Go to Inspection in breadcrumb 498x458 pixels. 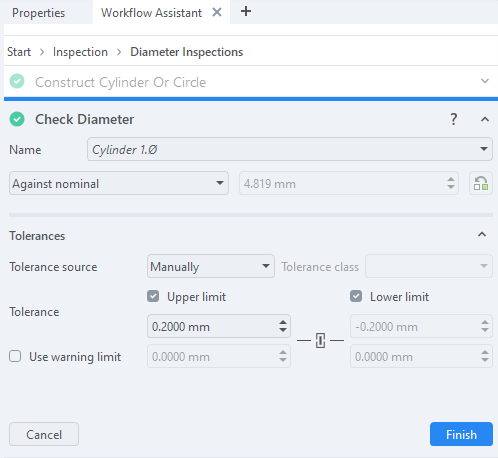point(80,52)
